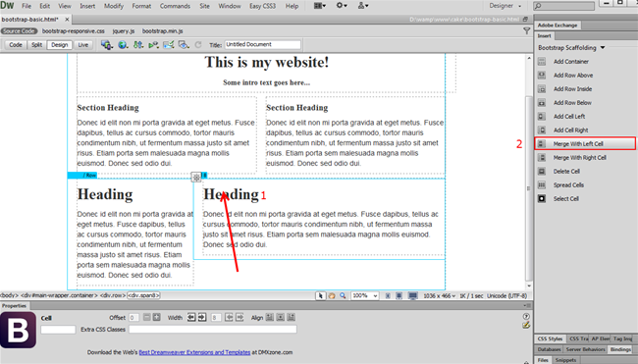638x364 pixels.
Task: Click the Select Cell icon
Action: [542, 198]
